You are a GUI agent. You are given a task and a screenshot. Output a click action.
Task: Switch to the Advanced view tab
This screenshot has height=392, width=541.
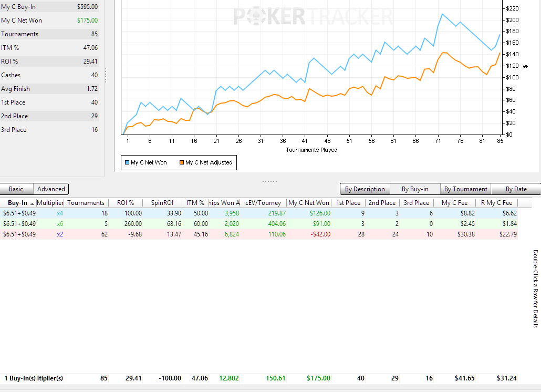click(x=51, y=189)
